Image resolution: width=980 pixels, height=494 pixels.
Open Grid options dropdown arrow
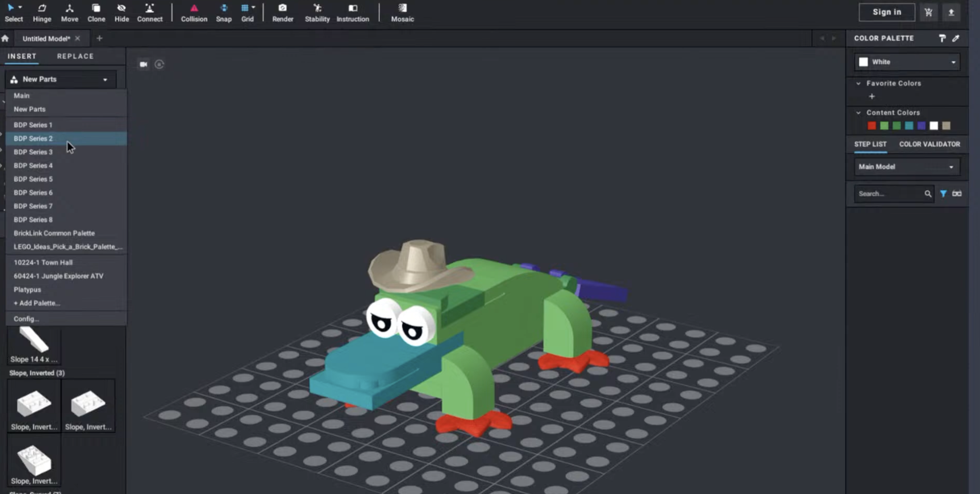(x=253, y=7)
